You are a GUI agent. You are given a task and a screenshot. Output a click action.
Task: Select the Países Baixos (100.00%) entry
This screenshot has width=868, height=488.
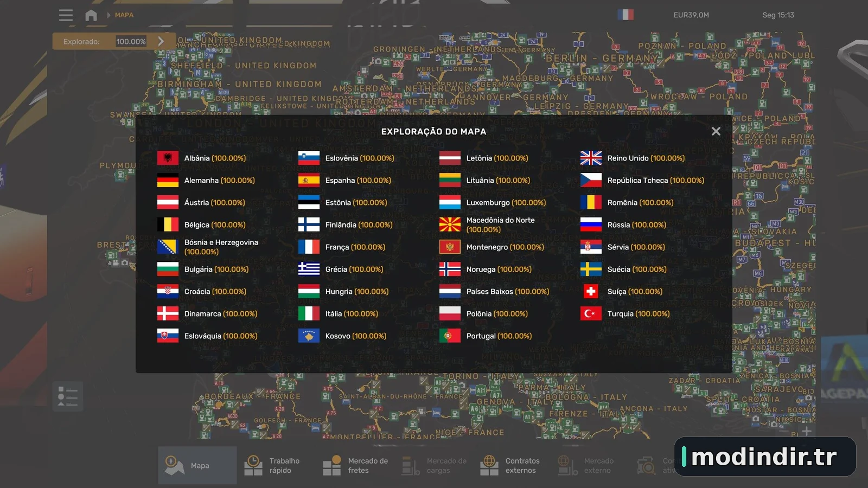point(494,291)
